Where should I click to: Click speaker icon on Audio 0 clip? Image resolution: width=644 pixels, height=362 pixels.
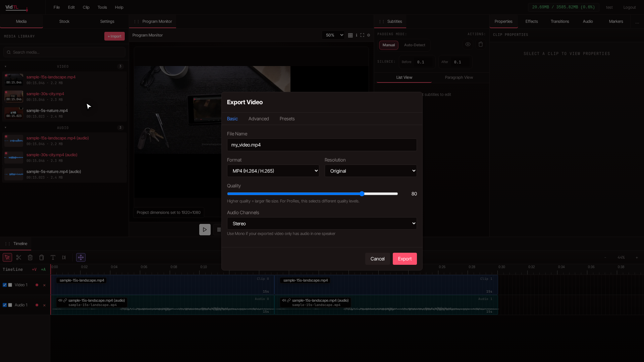coord(60,300)
